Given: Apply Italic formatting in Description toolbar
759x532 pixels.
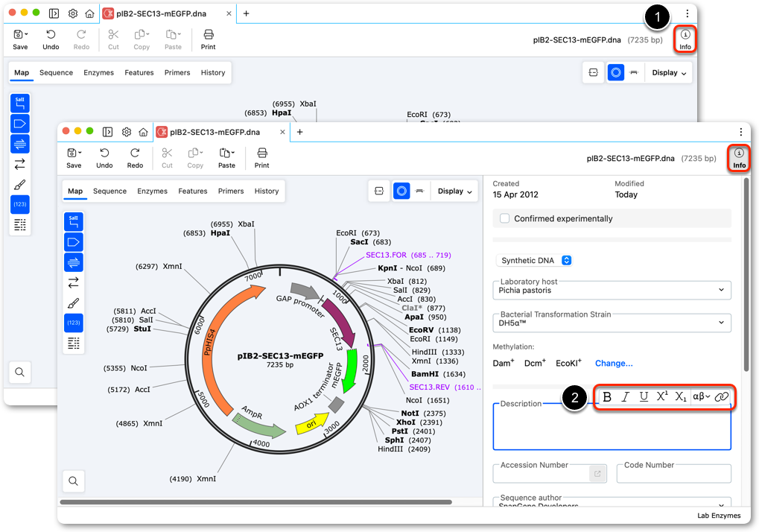Looking at the screenshot, I should pos(626,397).
